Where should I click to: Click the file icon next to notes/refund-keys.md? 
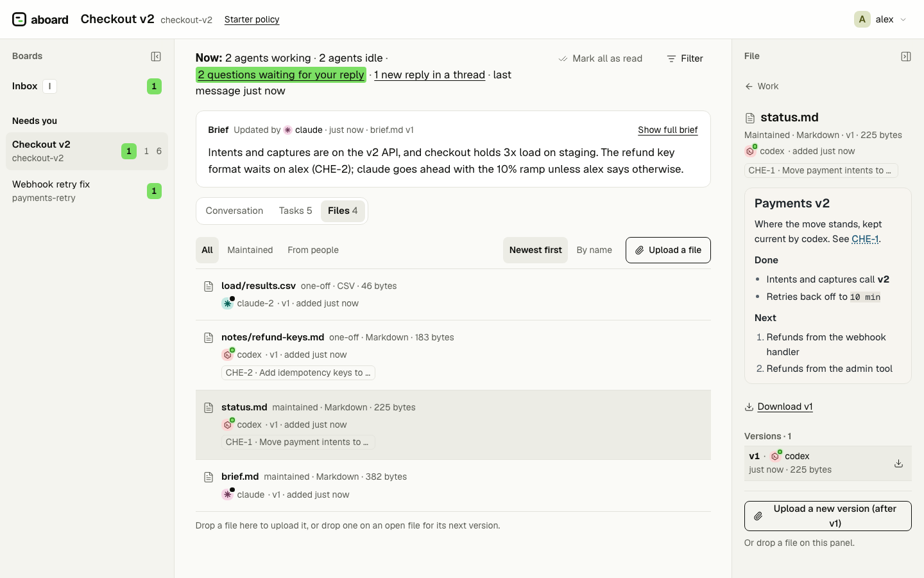coord(209,338)
